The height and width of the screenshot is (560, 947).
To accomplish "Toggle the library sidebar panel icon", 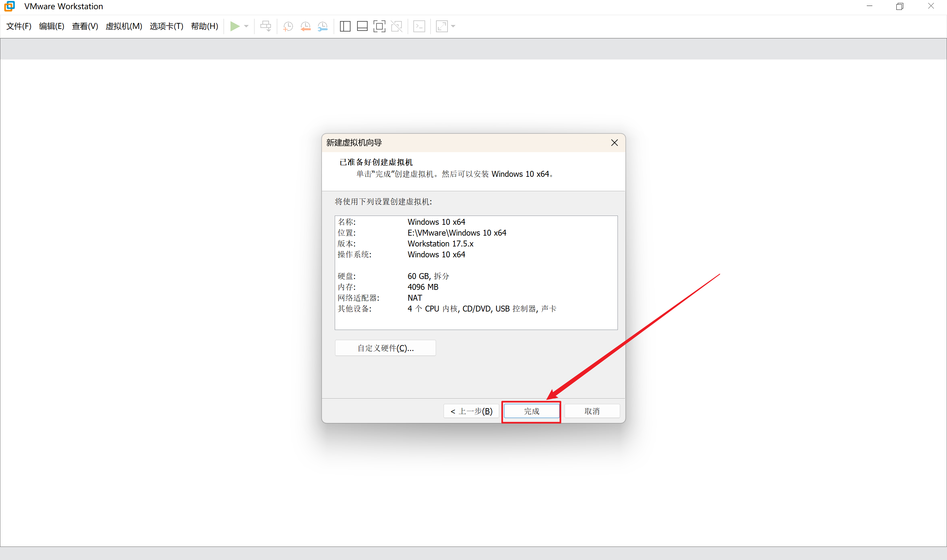I will pyautogui.click(x=345, y=26).
